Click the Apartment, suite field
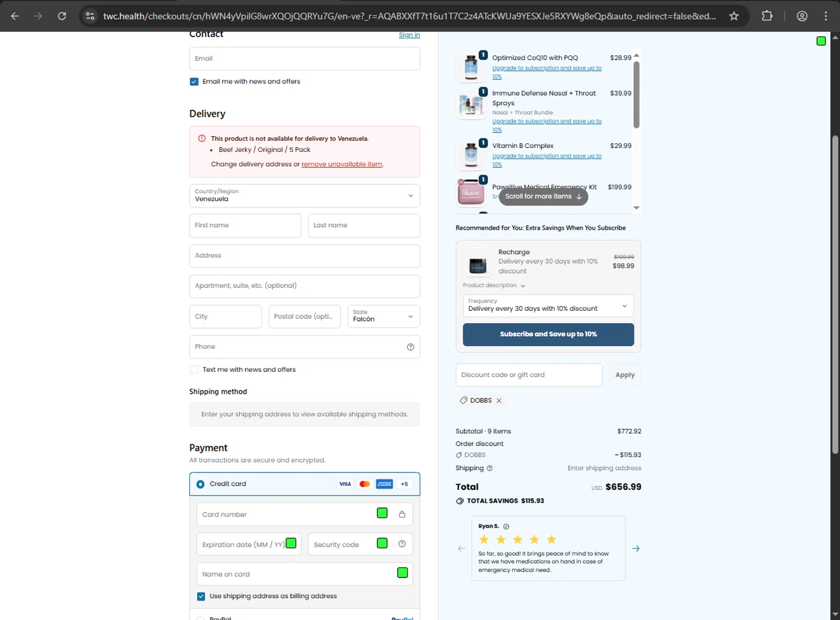Viewport: 840px width, 620px height. pyautogui.click(x=305, y=286)
